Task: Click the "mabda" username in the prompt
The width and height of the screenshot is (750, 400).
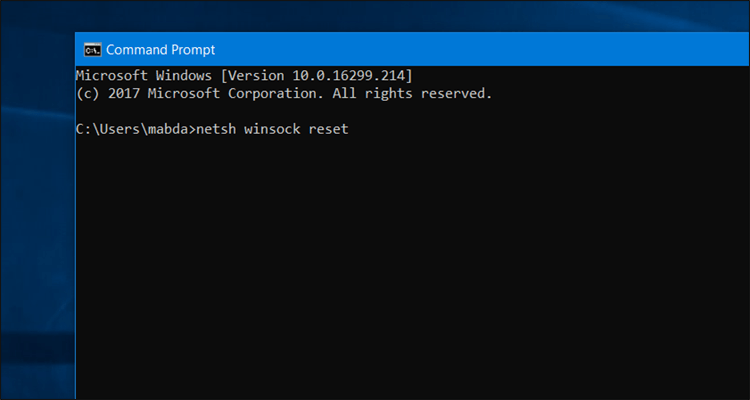Action: point(167,130)
